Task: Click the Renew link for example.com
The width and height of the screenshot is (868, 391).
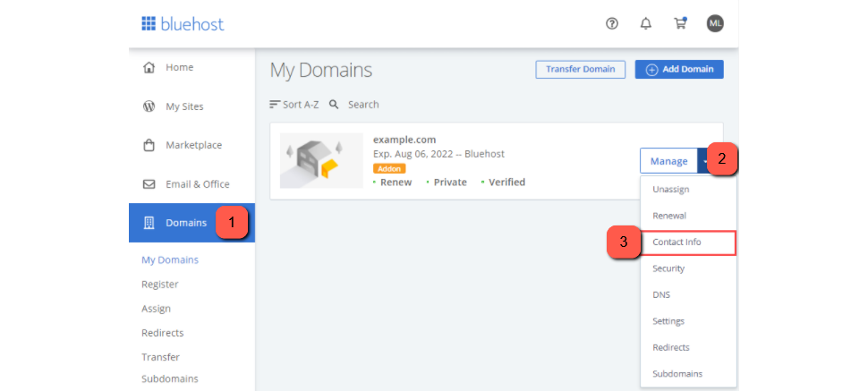Action: 396,183
